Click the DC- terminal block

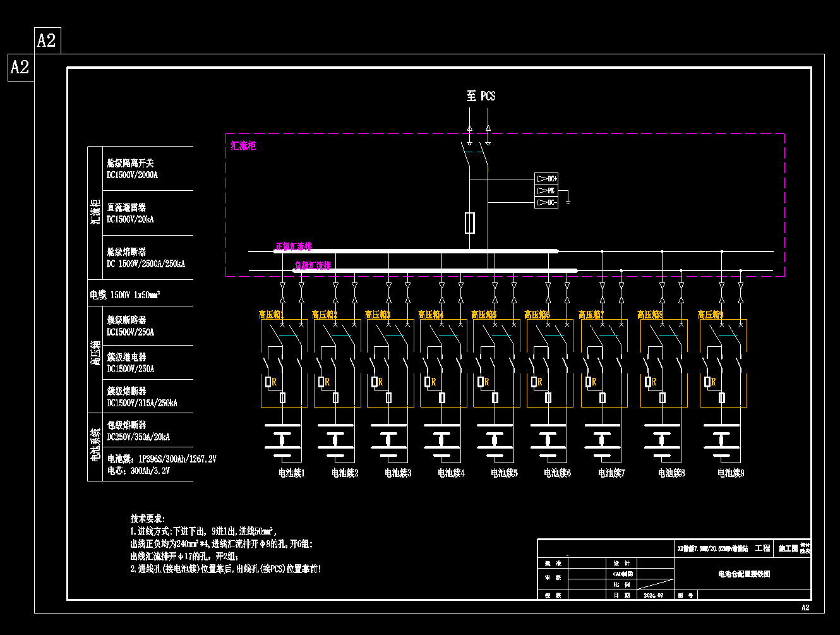[x=546, y=202]
